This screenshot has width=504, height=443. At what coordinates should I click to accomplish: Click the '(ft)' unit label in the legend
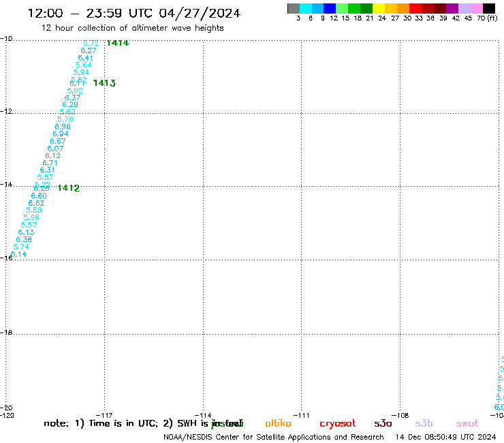pyautogui.click(x=492, y=18)
